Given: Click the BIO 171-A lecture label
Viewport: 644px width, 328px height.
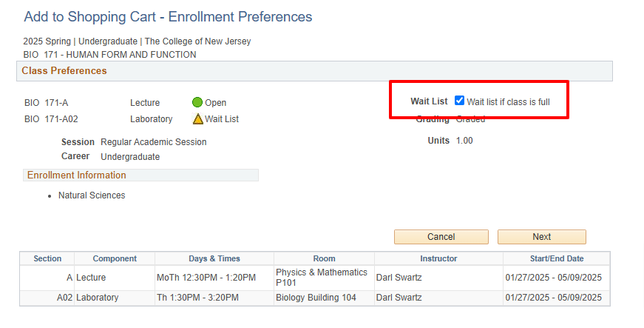Looking at the screenshot, I should [x=46, y=103].
